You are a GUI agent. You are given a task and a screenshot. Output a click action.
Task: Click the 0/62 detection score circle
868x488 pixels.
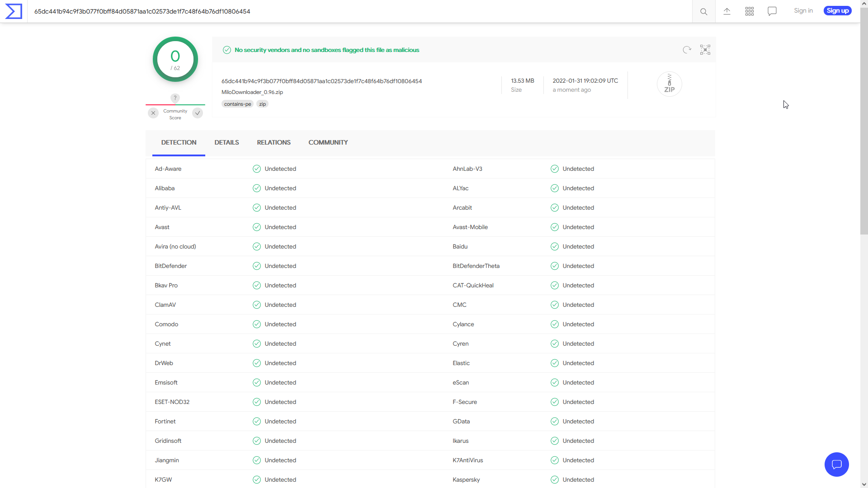175,60
